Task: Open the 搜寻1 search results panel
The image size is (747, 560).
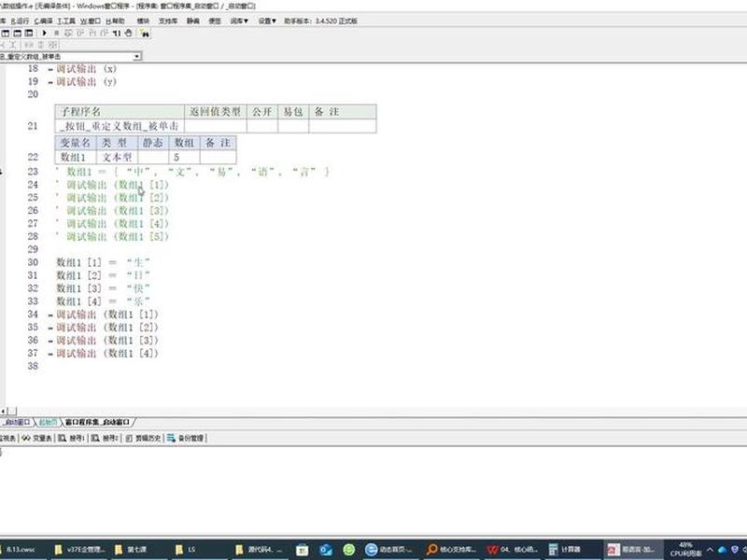Action: [x=72, y=438]
